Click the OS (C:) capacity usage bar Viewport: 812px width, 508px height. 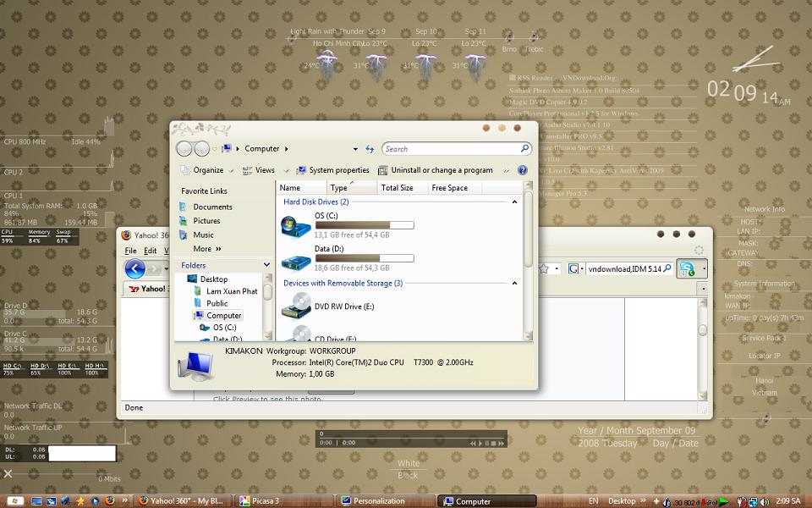pyautogui.click(x=365, y=225)
